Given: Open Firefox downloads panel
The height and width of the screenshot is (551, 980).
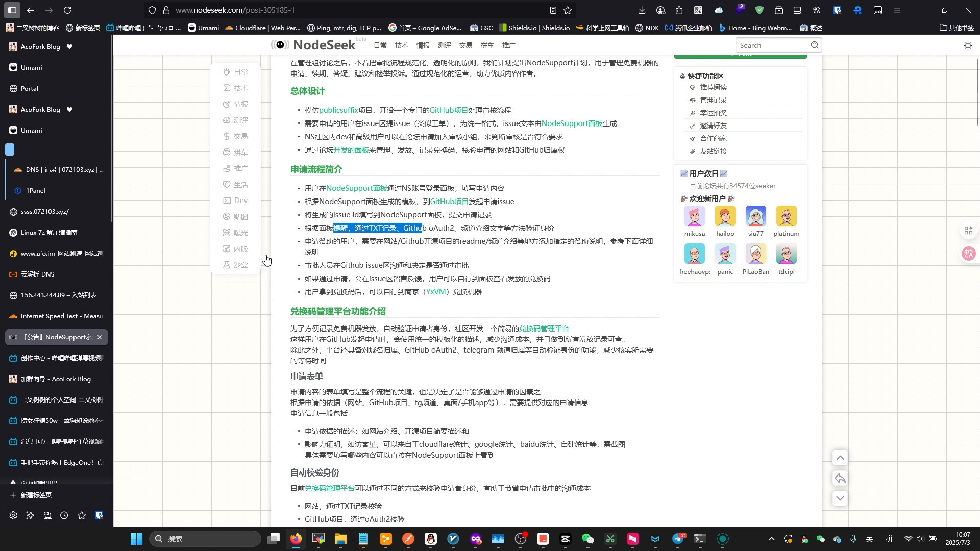Looking at the screenshot, I should click(x=642, y=10).
